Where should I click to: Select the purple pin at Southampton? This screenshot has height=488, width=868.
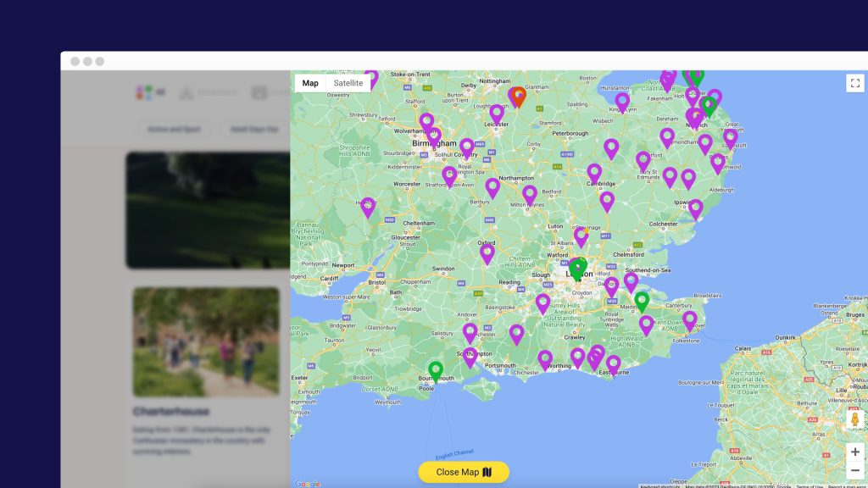tap(470, 357)
